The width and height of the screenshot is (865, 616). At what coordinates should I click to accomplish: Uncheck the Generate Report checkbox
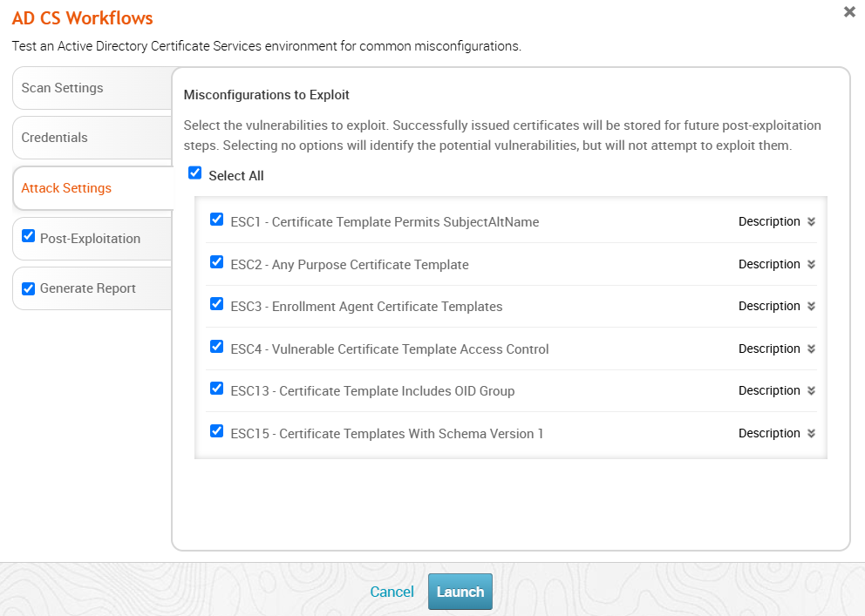click(28, 288)
